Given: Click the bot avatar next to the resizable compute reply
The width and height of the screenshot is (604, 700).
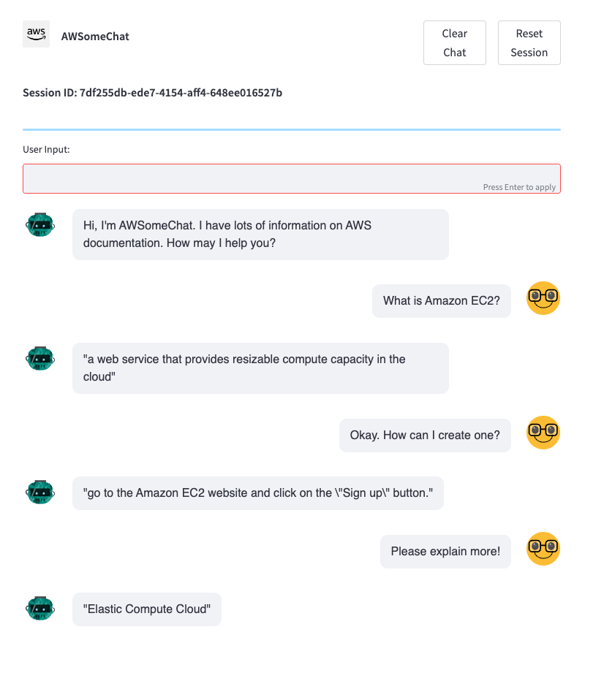Looking at the screenshot, I should tap(40, 359).
